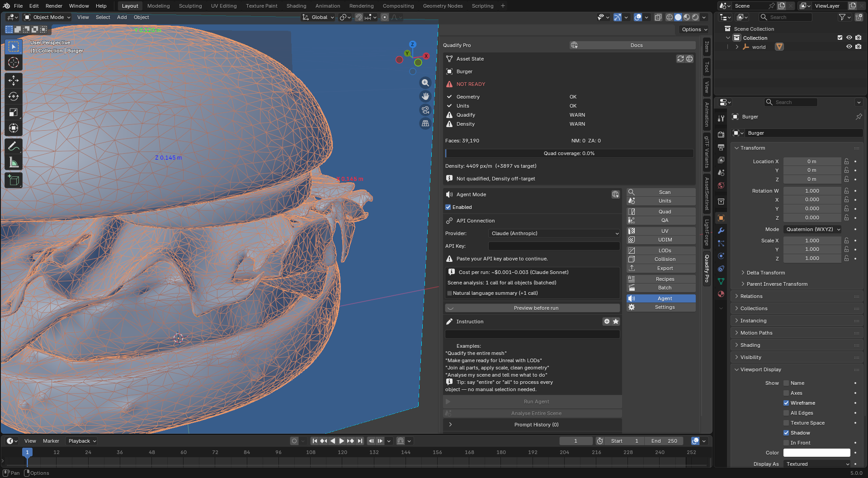Image resolution: width=868 pixels, height=478 pixels.
Task: Click the refresh Asset State icon
Action: coord(680,59)
